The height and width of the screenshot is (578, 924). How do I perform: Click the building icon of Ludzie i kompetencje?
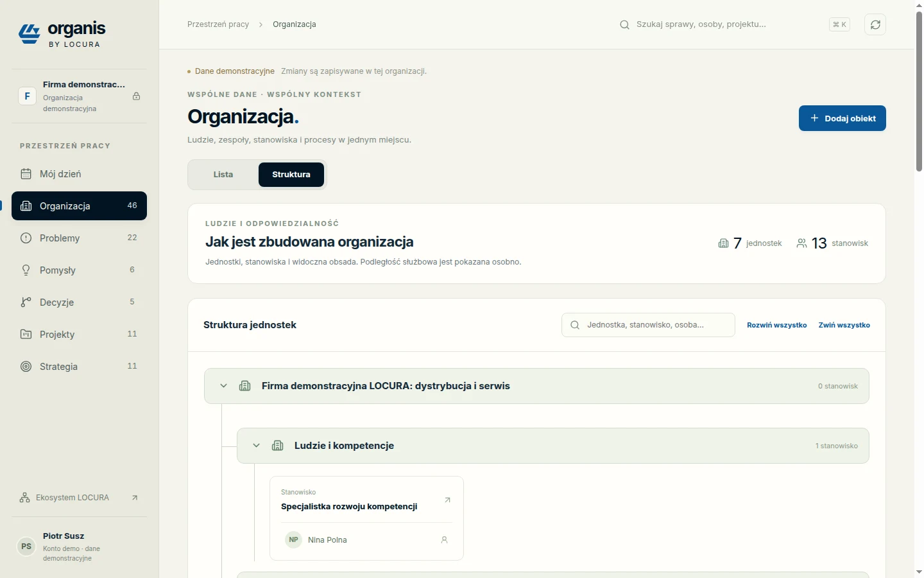click(x=277, y=446)
